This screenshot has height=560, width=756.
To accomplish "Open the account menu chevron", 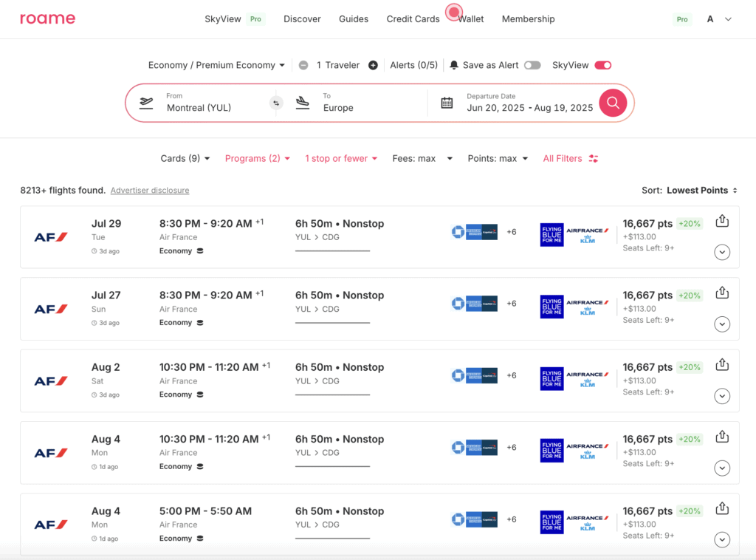I will pos(728,19).
